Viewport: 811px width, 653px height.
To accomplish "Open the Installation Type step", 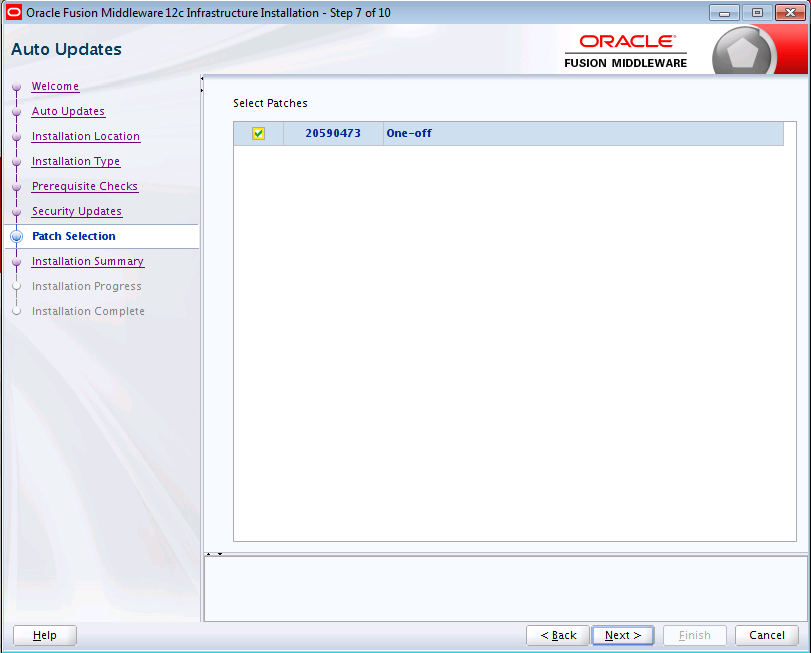I will (x=76, y=161).
